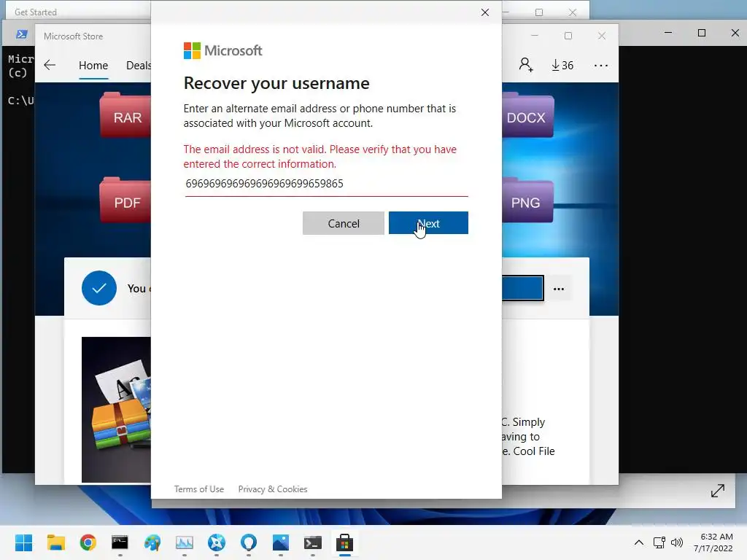
Task: Click the RAR folder icon in the banner
Action: point(125,114)
